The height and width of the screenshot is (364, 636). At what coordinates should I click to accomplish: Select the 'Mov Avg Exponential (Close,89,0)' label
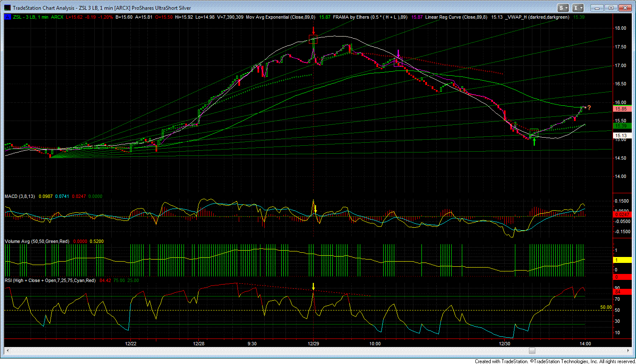(x=281, y=17)
